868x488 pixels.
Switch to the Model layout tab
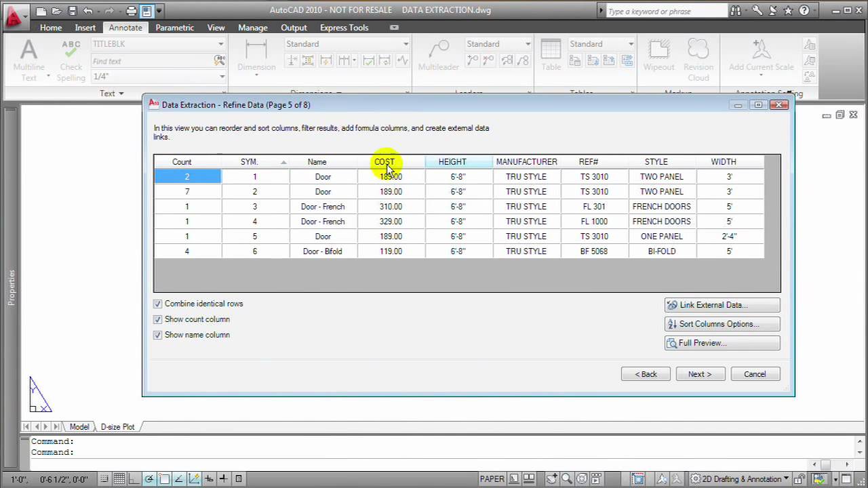tap(79, 427)
